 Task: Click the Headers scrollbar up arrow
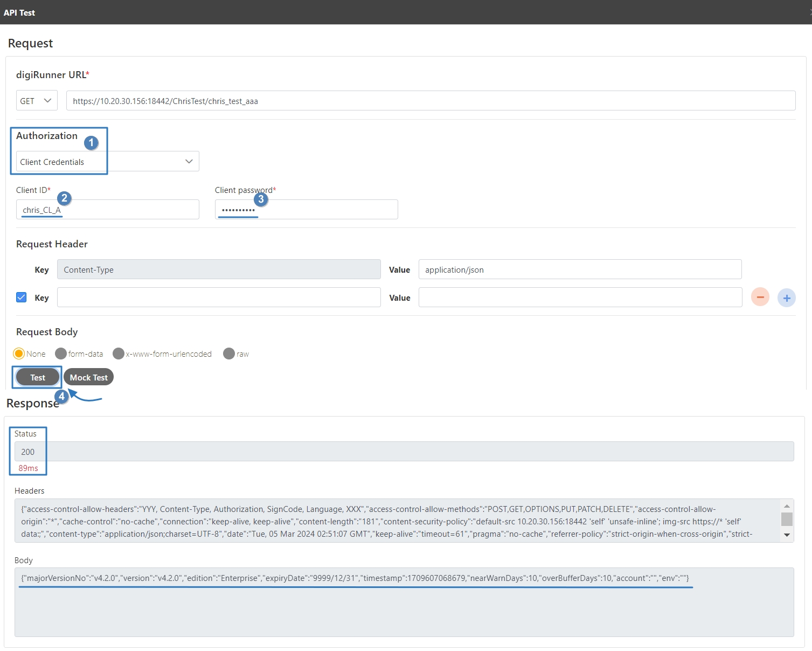[787, 506]
